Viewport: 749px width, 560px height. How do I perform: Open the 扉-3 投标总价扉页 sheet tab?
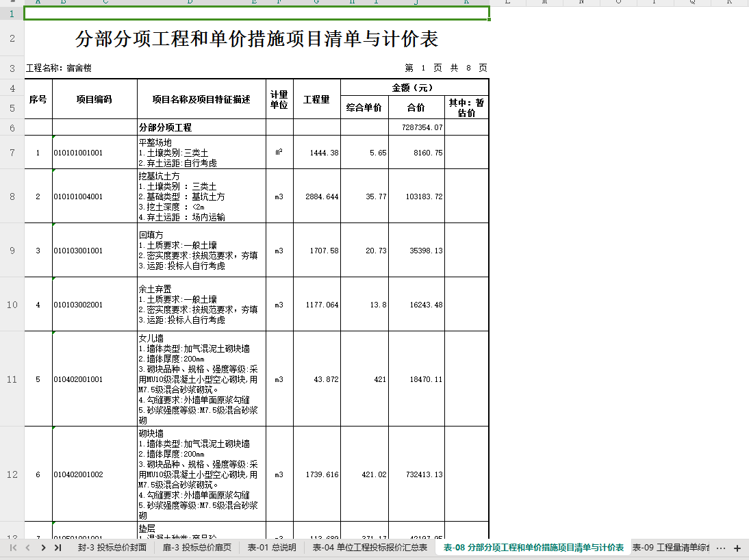point(196,548)
